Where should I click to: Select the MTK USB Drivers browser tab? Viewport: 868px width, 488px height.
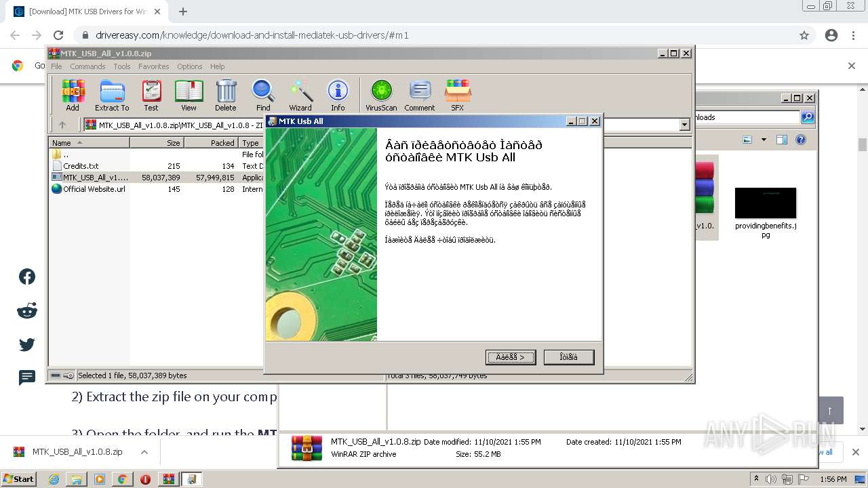click(x=88, y=12)
